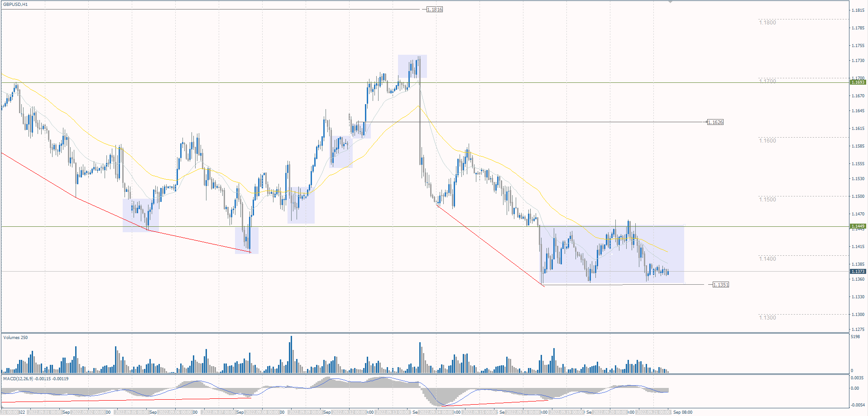The width and height of the screenshot is (868, 416).
Task: Click 1.1555 on the price axis
Action: (858, 164)
